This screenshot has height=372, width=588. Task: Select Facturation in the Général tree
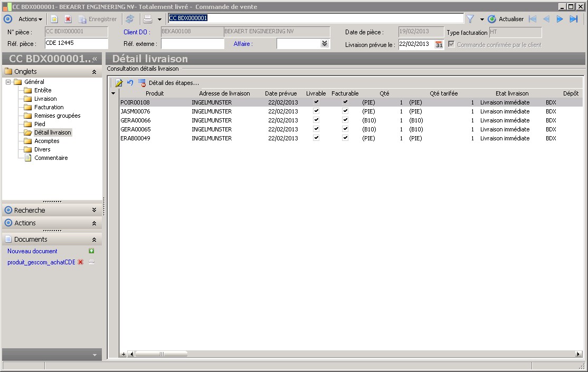(49, 107)
